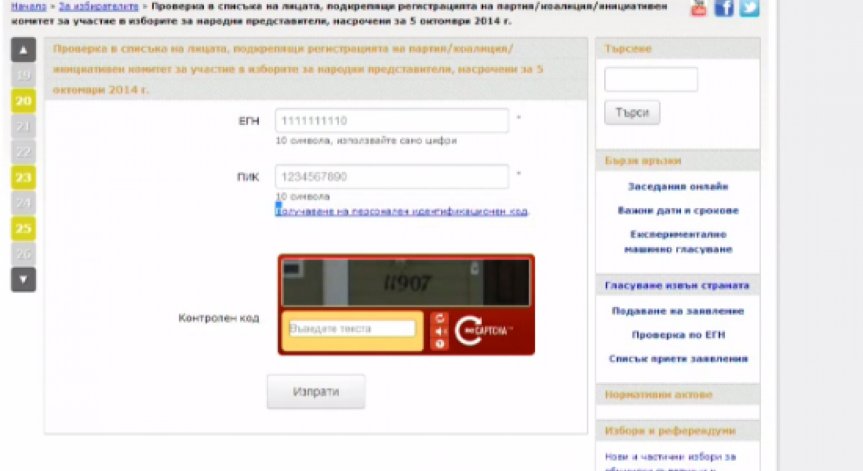The width and height of the screenshot is (863, 471).
Task: Go to Начало breadcrumb link
Action: tap(29, 7)
